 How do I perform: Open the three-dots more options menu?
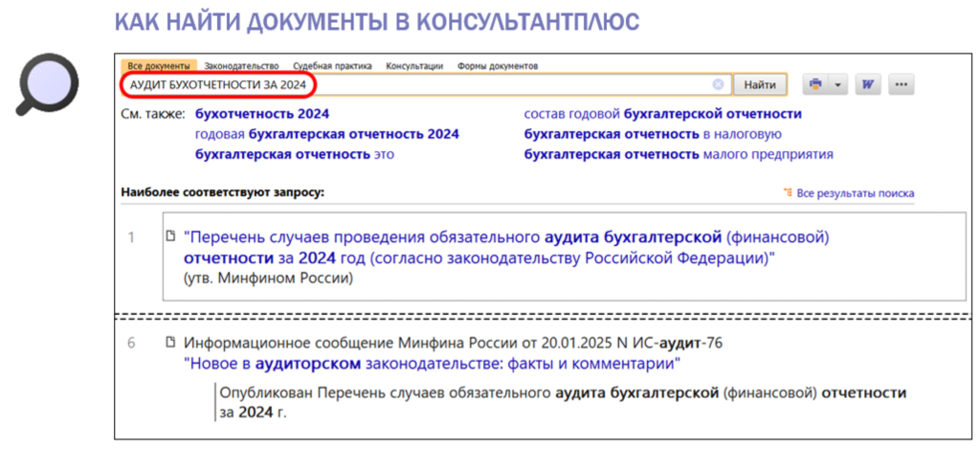(x=901, y=84)
